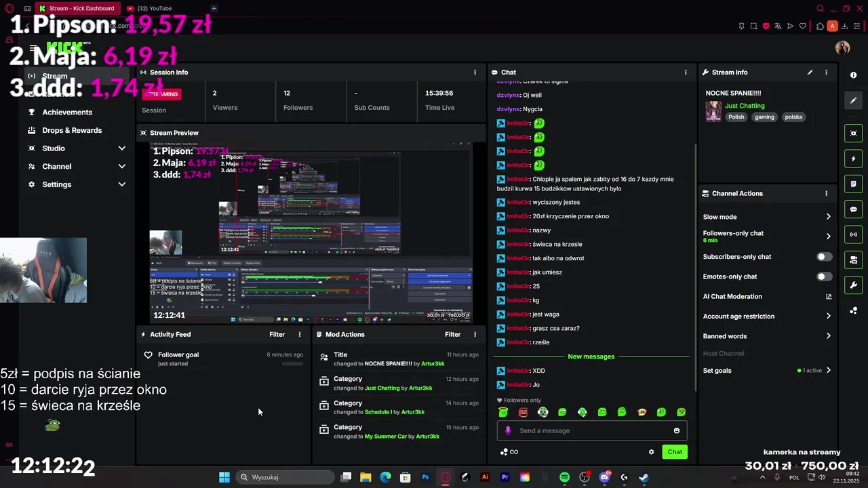This screenshot has height=488, width=868.
Task: Pick the red angry face emote
Action: pyautogui.click(x=523, y=412)
